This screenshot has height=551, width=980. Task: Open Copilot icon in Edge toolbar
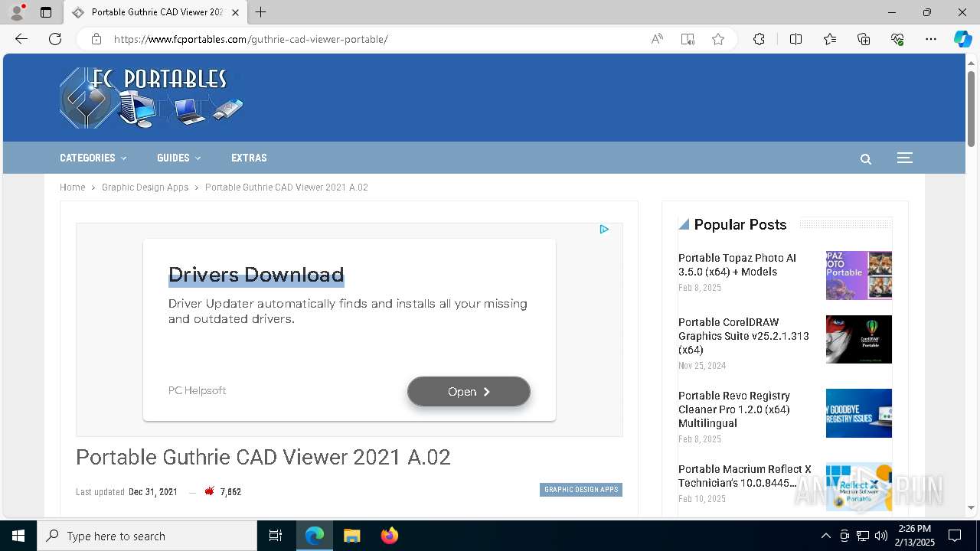[x=962, y=39]
